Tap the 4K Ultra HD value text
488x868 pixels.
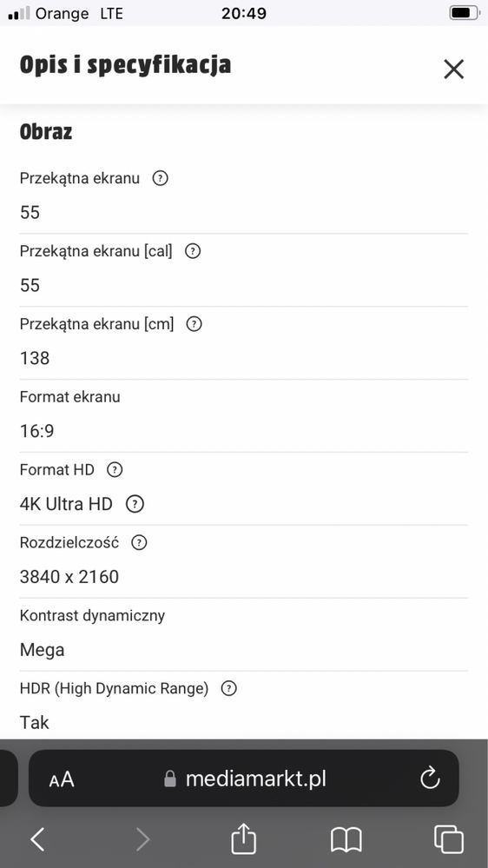[66, 504]
